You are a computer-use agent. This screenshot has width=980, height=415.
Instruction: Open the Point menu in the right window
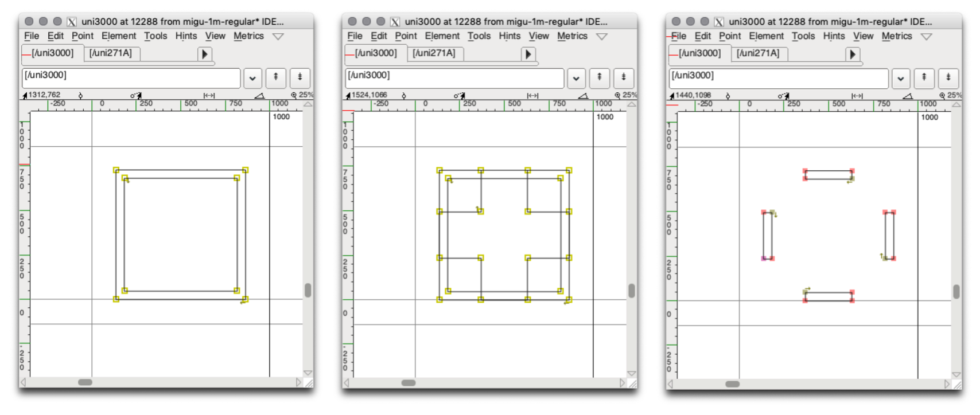(x=730, y=36)
